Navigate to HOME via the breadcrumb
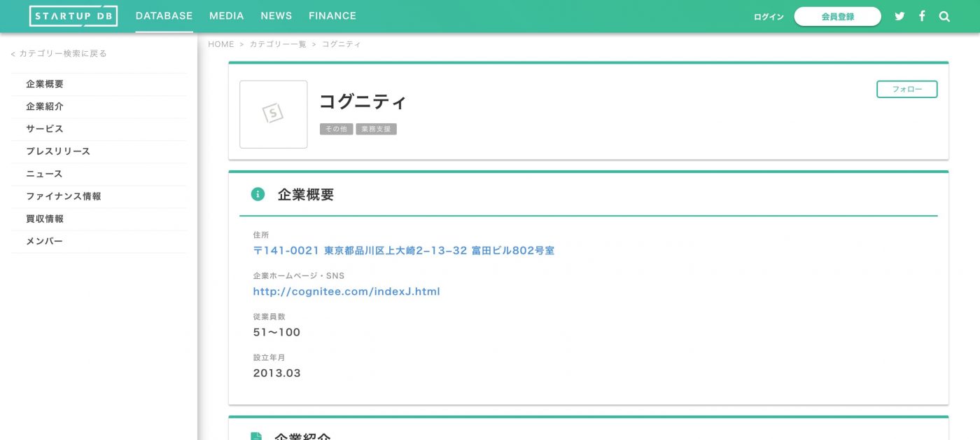The width and height of the screenshot is (980, 440). coord(221,43)
